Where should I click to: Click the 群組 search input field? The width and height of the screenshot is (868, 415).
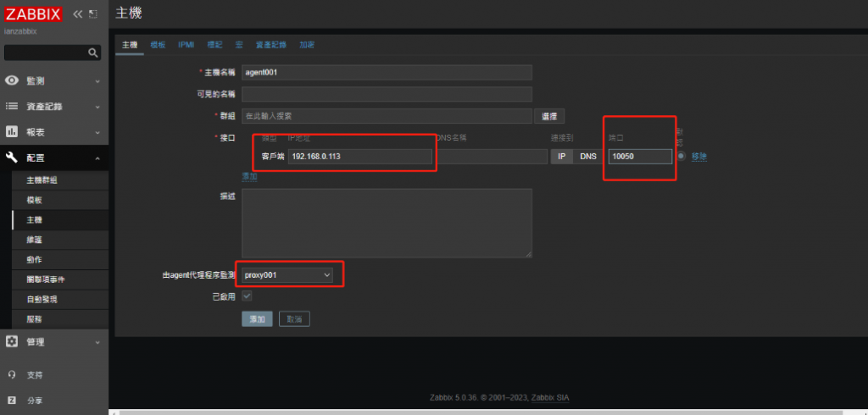pyautogui.click(x=387, y=116)
